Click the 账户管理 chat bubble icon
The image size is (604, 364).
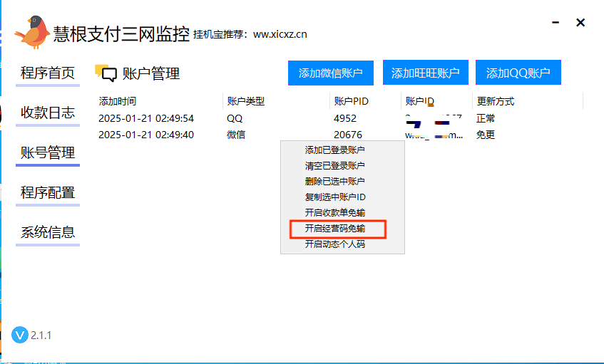pyautogui.click(x=106, y=73)
